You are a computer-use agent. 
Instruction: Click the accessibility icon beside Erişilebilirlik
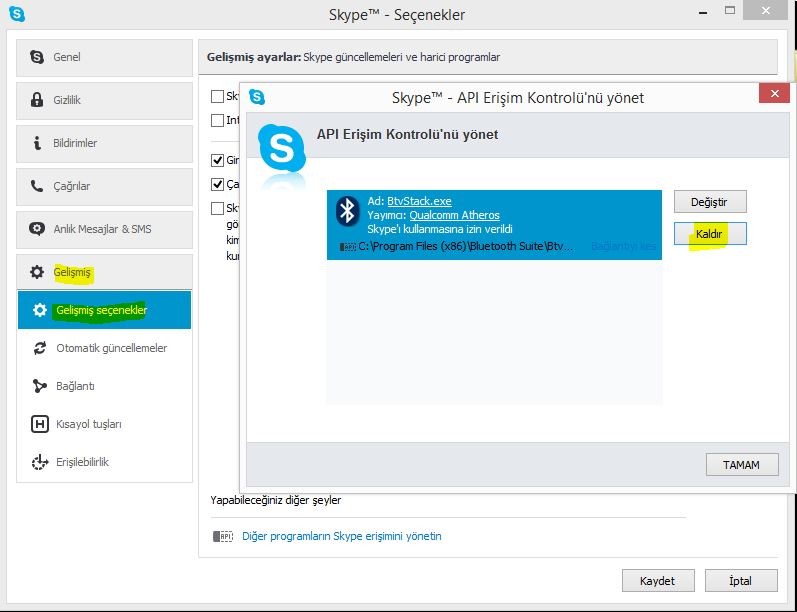click(x=40, y=462)
